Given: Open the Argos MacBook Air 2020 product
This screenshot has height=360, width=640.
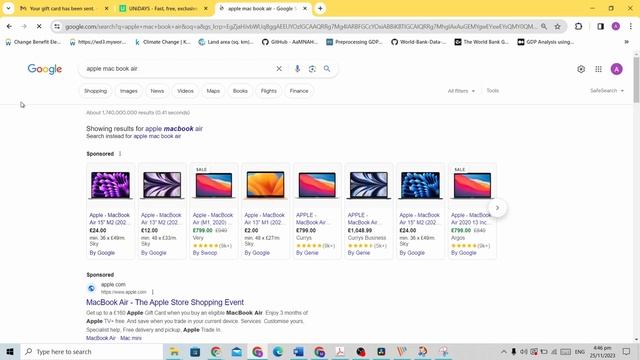Looking at the screenshot, I should click(x=472, y=211).
